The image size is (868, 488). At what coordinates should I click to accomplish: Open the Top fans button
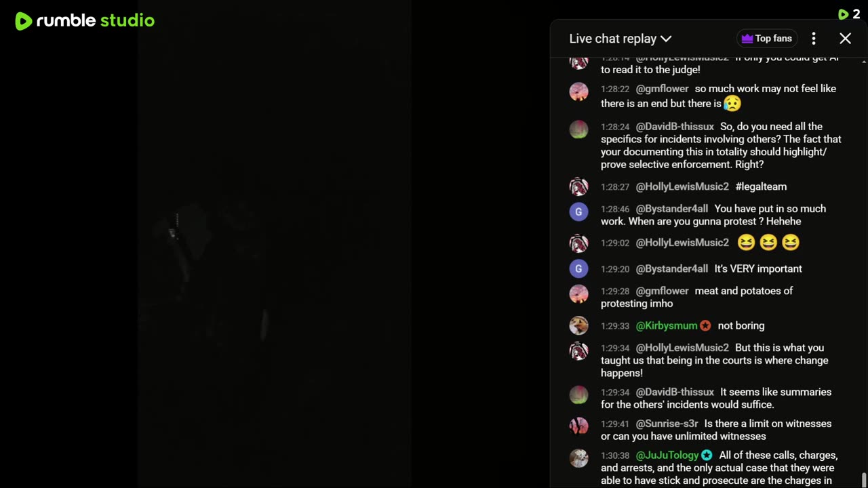click(x=767, y=39)
